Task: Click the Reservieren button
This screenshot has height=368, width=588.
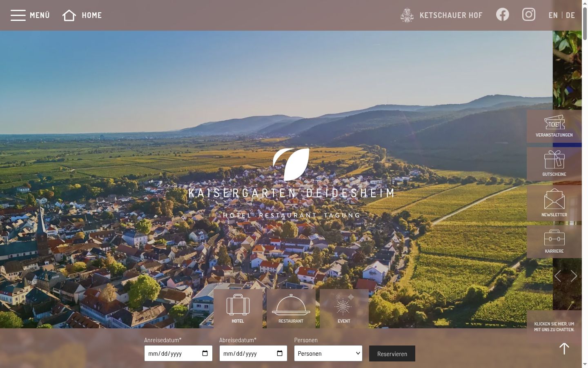Action: point(392,354)
